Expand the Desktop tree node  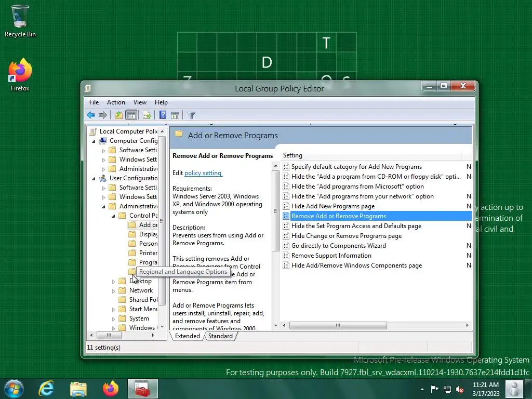[x=113, y=281]
